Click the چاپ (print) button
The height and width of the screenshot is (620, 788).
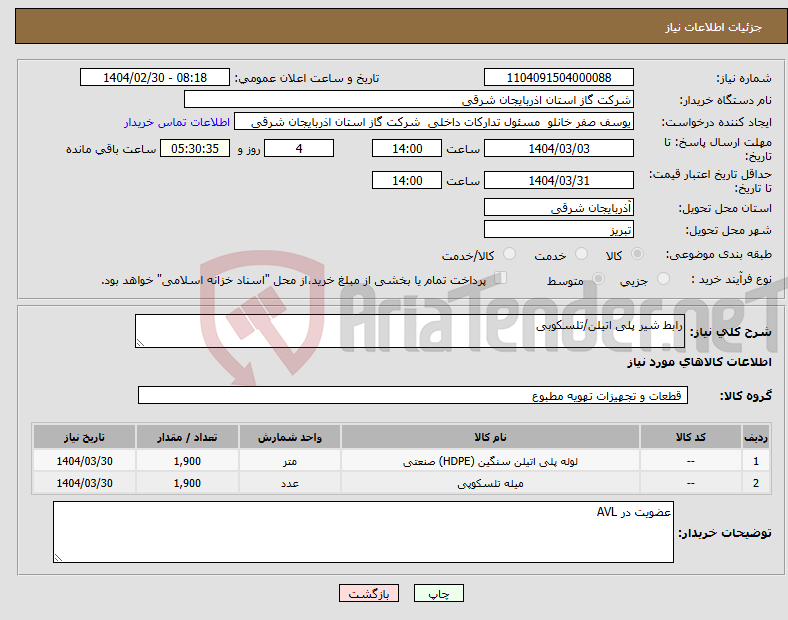coord(438,593)
